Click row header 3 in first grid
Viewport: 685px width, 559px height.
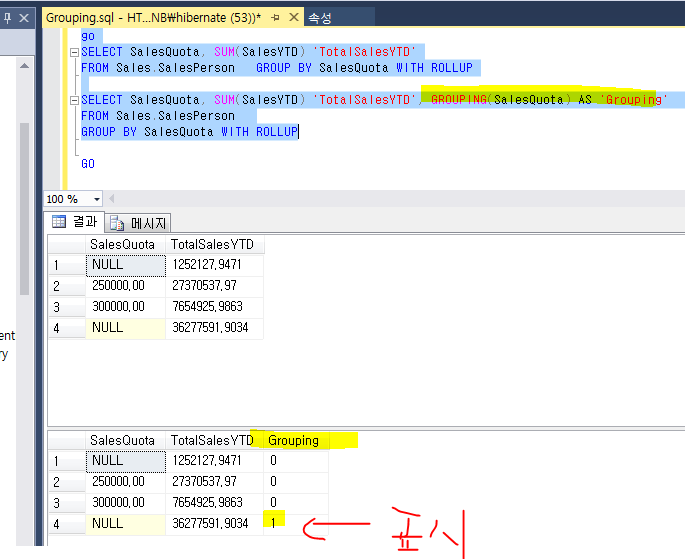67,307
